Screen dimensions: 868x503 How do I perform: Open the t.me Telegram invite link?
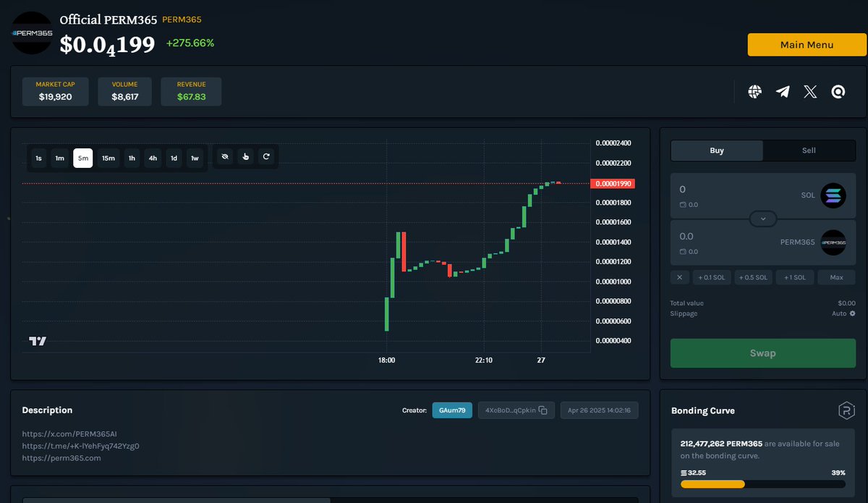(x=80, y=446)
